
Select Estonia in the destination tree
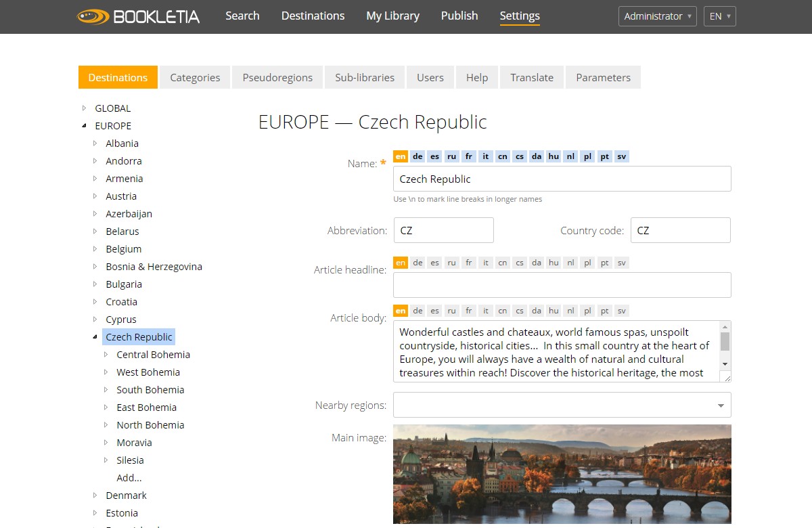tap(122, 513)
